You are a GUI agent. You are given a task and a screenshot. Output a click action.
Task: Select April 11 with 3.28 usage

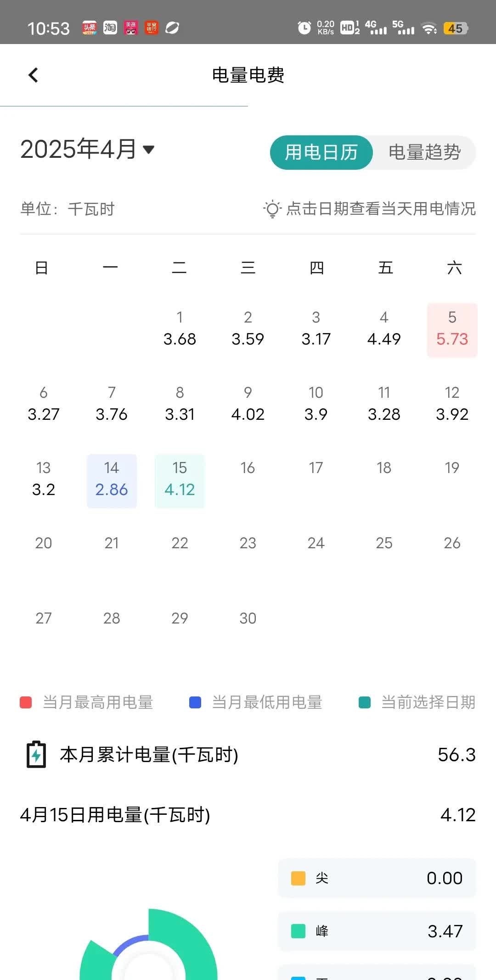(384, 404)
